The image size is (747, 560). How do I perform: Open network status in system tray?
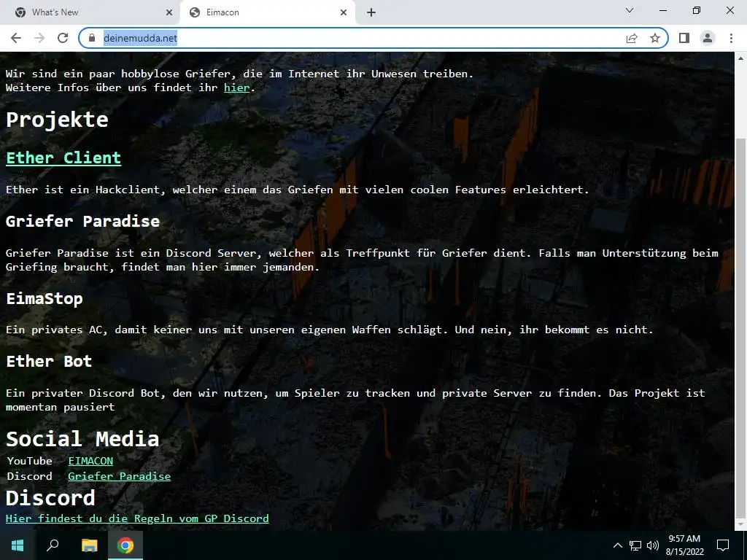pos(635,545)
